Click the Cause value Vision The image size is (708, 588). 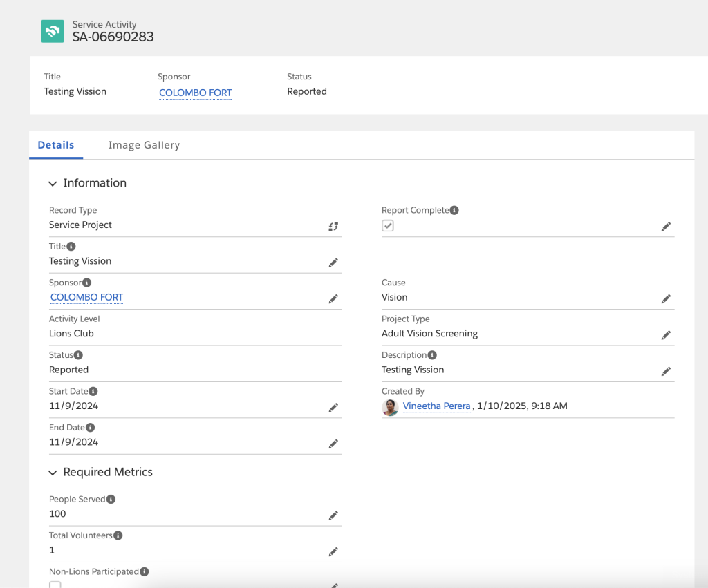coord(395,297)
